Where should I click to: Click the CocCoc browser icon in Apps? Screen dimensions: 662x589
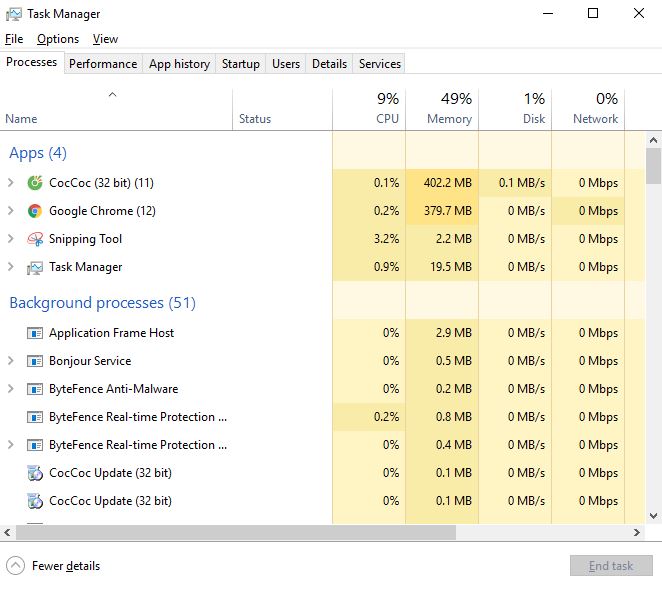tap(34, 183)
